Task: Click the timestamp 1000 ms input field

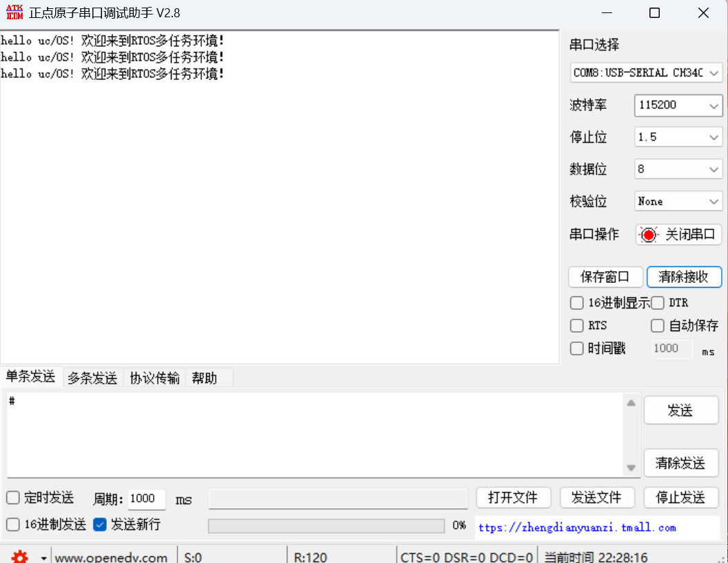Action: (672, 348)
